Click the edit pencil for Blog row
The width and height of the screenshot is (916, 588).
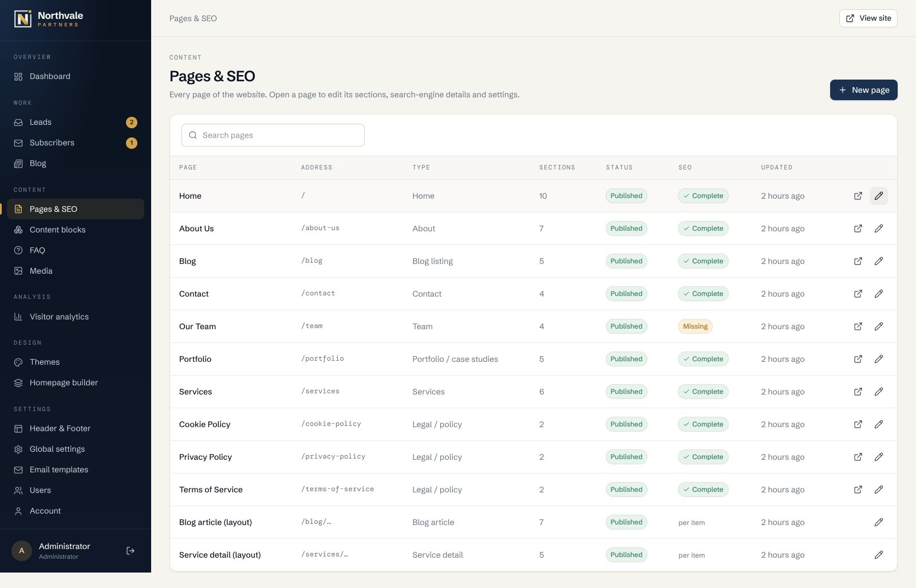pyautogui.click(x=879, y=261)
